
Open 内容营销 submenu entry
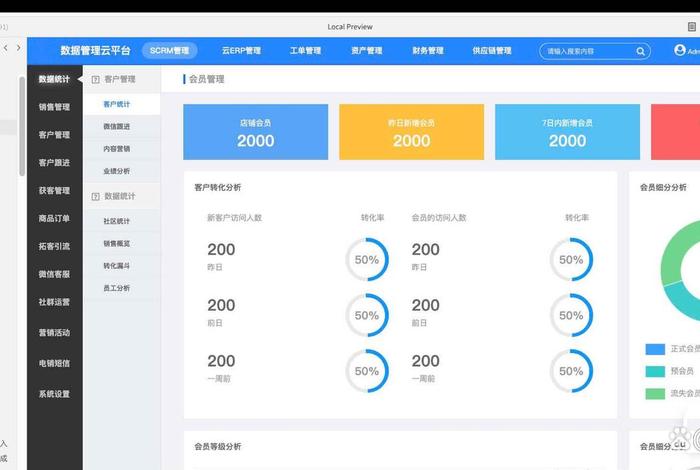coord(121,149)
